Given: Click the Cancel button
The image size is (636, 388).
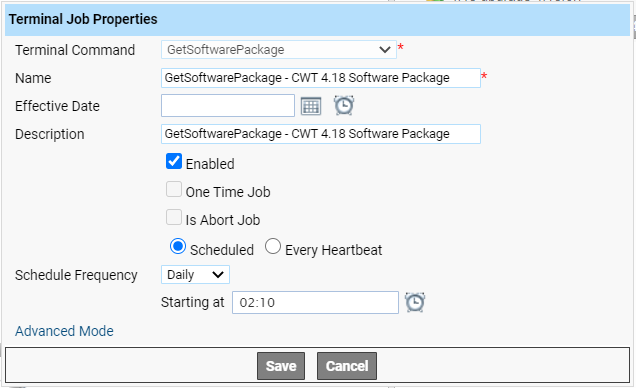Looking at the screenshot, I should pyautogui.click(x=347, y=366).
